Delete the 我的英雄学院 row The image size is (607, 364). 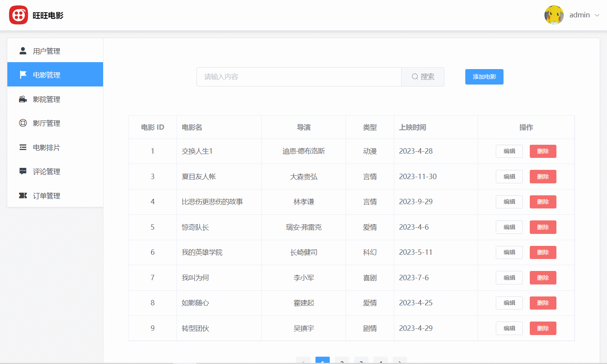pos(543,252)
